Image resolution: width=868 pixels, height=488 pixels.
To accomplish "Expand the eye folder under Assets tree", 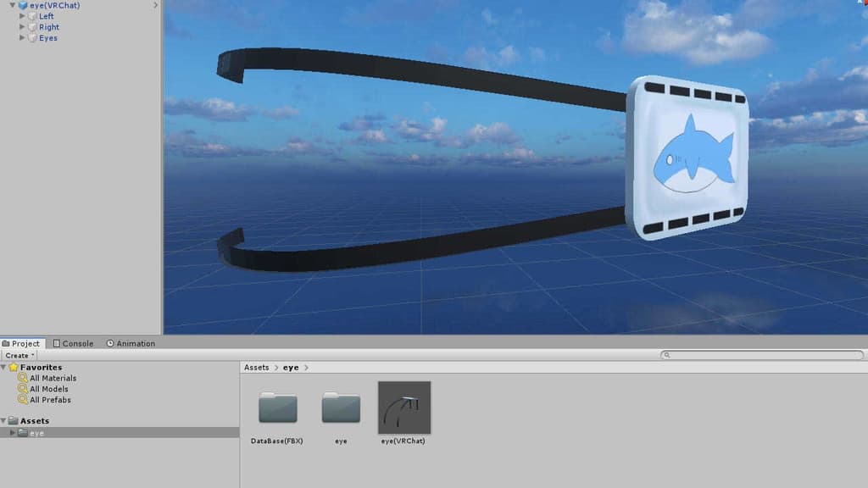I will click(x=12, y=433).
